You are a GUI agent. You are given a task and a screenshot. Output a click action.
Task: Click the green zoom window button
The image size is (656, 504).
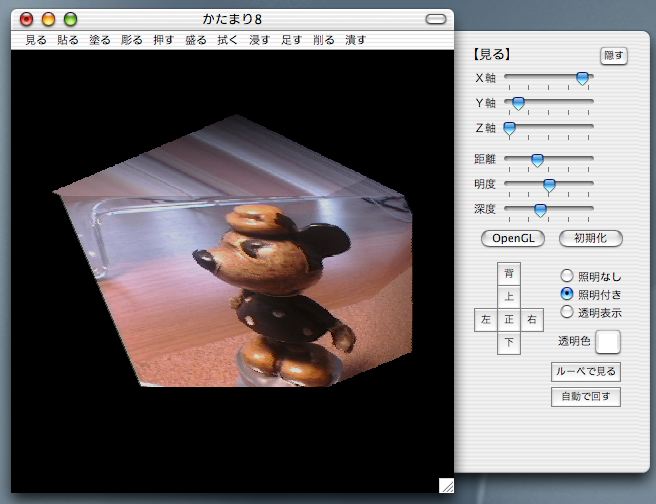71,19
